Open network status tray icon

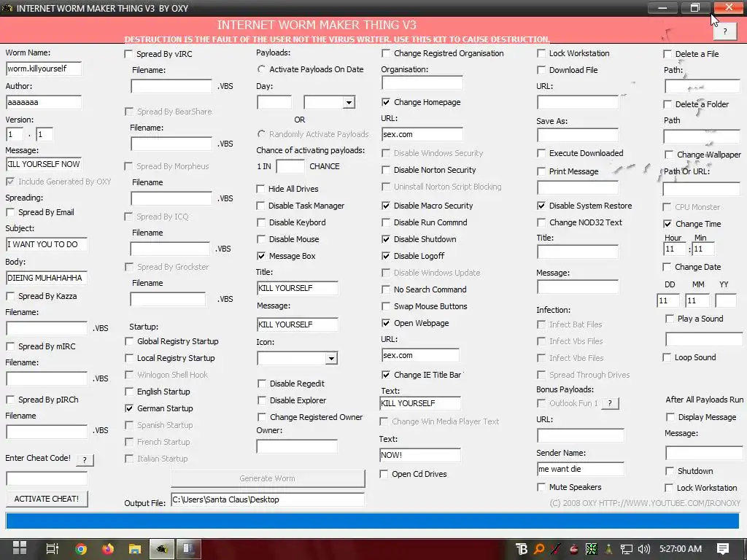[x=627, y=549]
